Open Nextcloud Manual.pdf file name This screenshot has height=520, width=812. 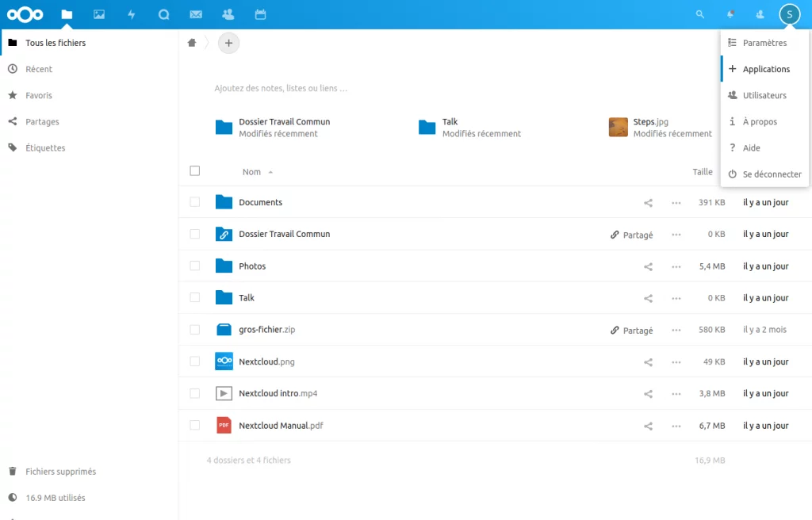tap(281, 426)
